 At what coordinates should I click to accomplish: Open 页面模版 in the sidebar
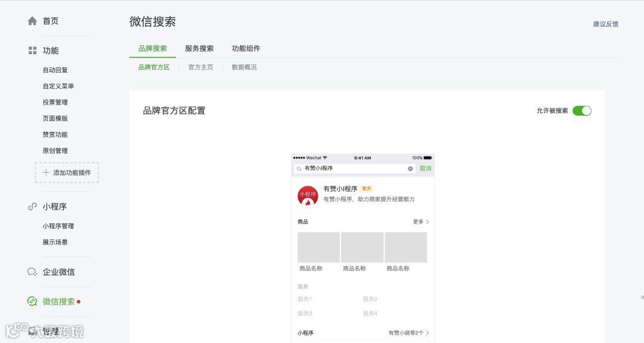55,118
